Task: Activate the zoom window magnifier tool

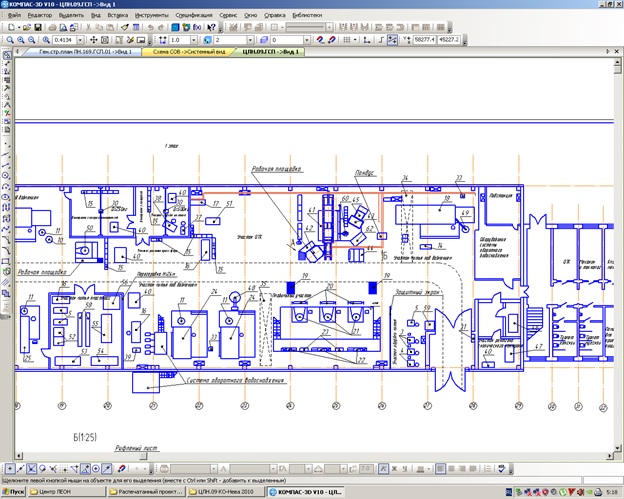Action: 10,40
